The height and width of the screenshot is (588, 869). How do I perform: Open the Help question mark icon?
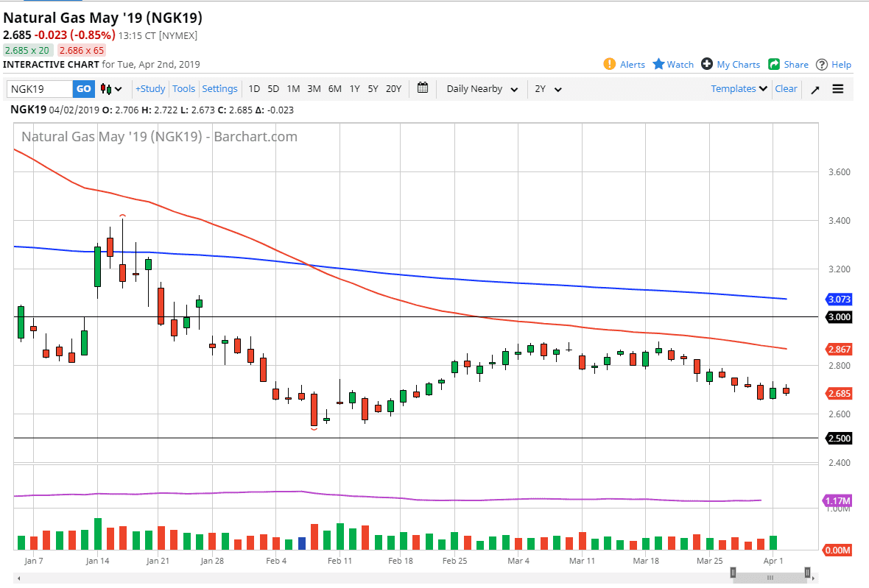[x=822, y=64]
